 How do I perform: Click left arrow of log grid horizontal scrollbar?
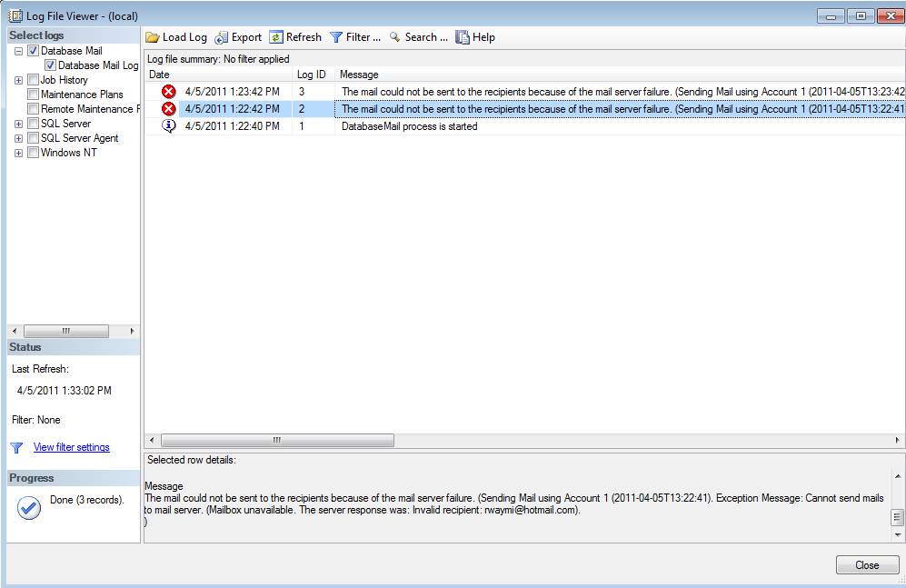click(x=152, y=441)
